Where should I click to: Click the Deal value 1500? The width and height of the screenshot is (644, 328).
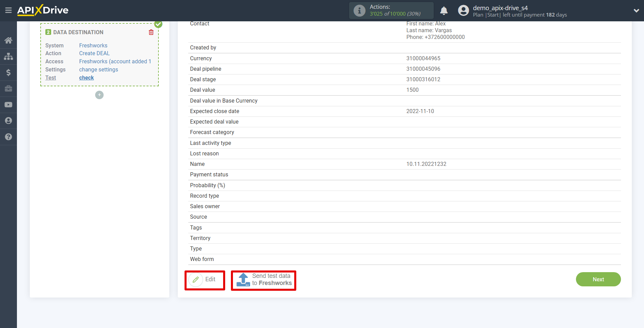(x=412, y=90)
